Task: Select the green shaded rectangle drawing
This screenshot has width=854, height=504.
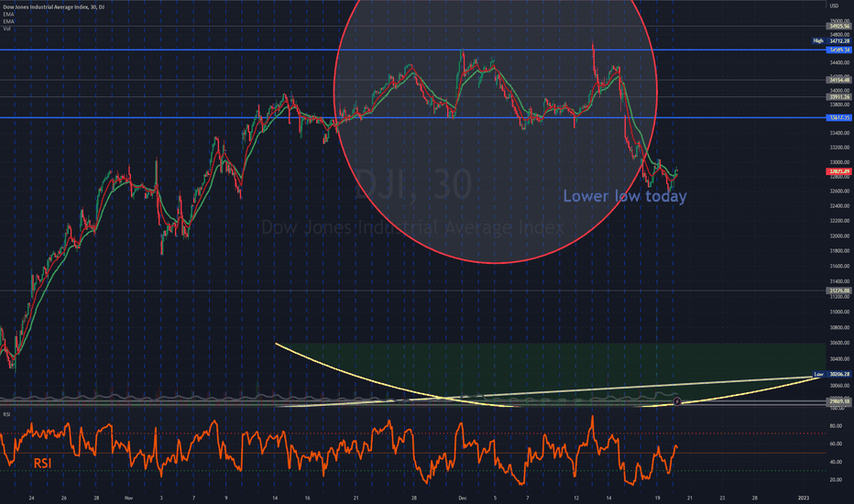Action: tap(552, 374)
